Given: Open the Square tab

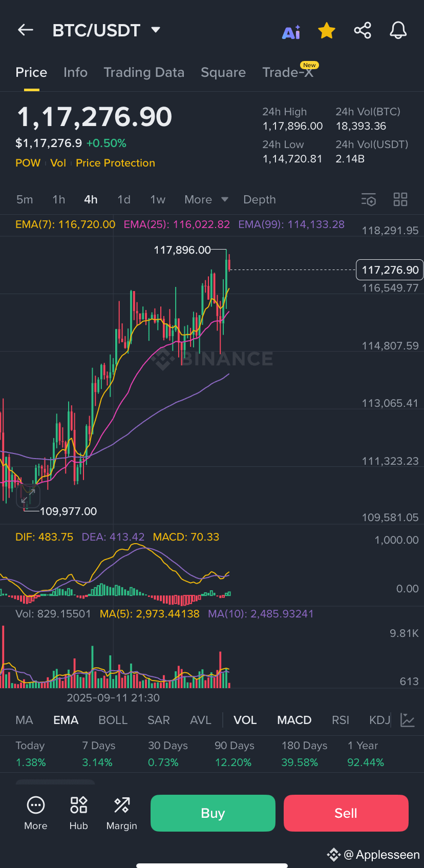Looking at the screenshot, I should tap(223, 72).
